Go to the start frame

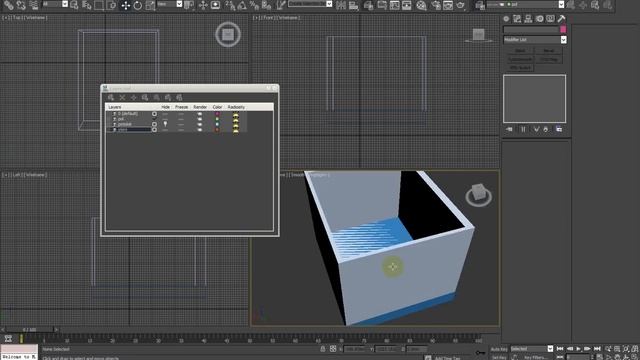[560, 349]
